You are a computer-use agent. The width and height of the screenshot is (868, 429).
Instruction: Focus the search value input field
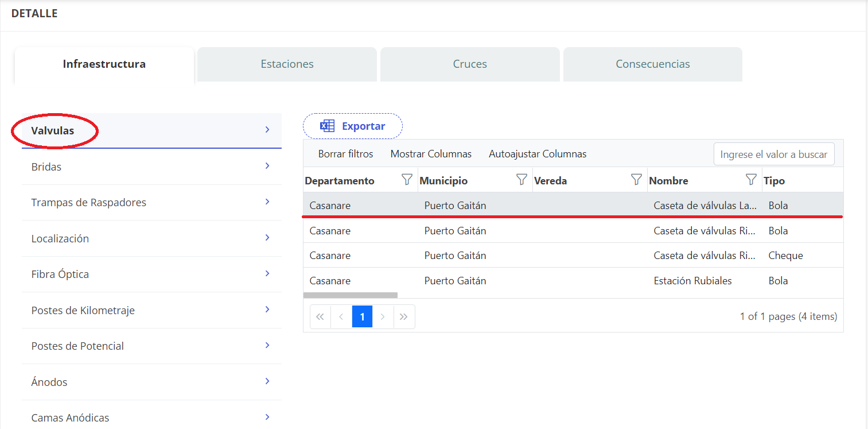click(x=773, y=154)
